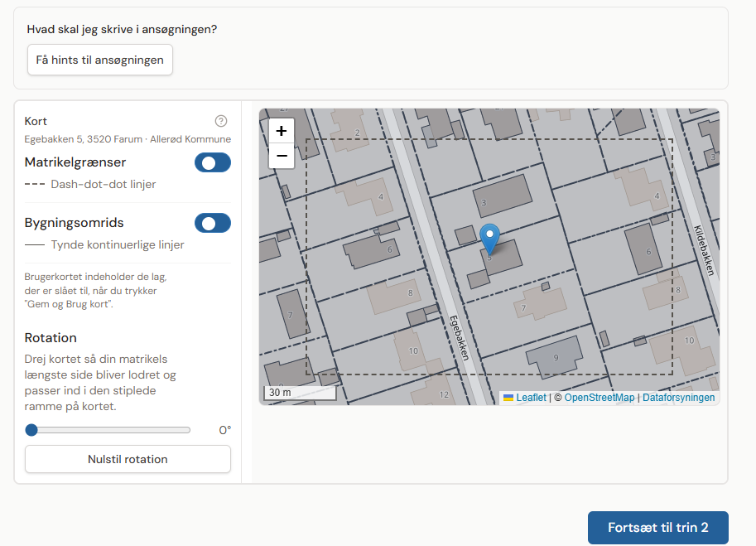Screen dimensions: 756x546
Task: Disable the Bygningsomrids layer switch
Action: [213, 223]
